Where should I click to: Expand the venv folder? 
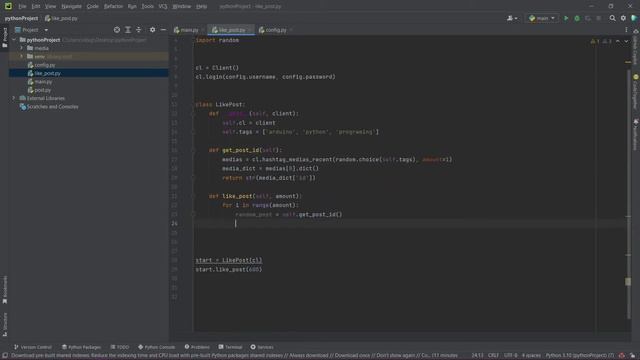(22, 56)
